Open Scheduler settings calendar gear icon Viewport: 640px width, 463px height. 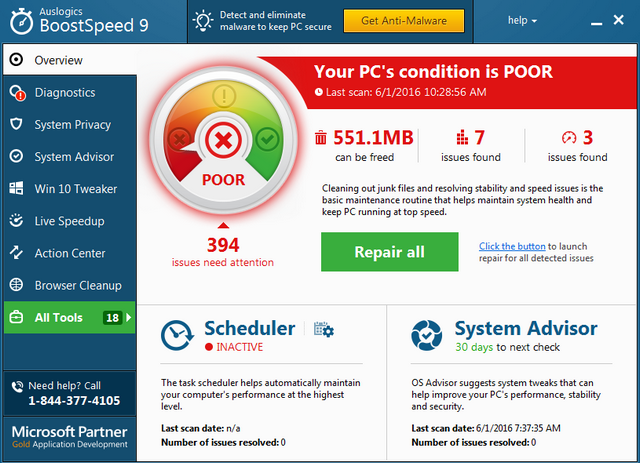click(x=324, y=329)
